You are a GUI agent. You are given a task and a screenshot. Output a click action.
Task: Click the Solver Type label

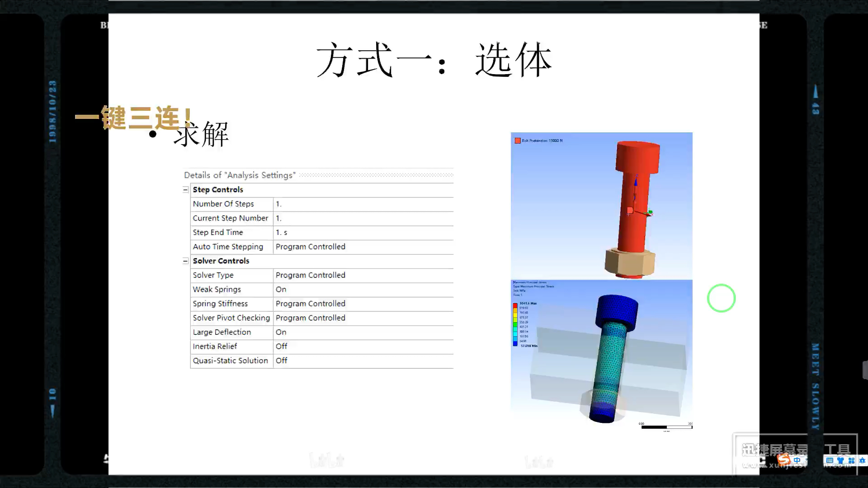coord(213,275)
